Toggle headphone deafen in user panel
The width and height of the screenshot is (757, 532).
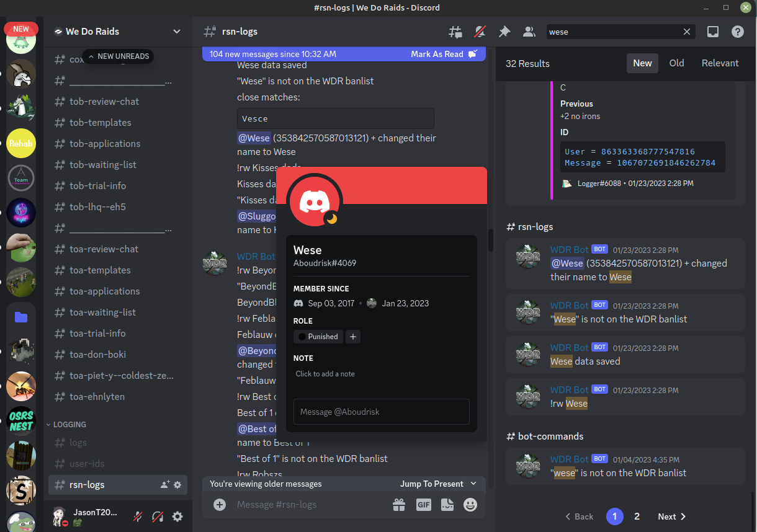click(x=158, y=516)
